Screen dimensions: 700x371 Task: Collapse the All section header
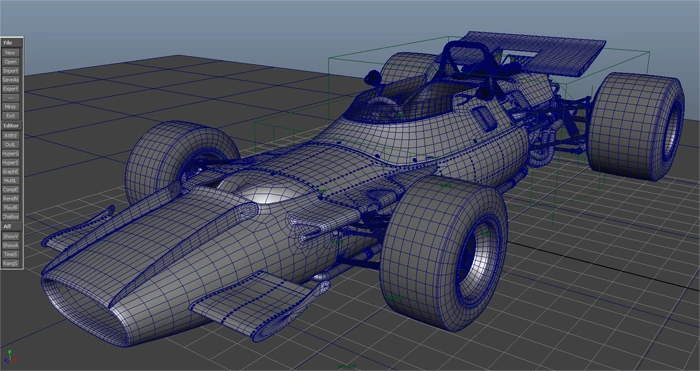pos(11,226)
